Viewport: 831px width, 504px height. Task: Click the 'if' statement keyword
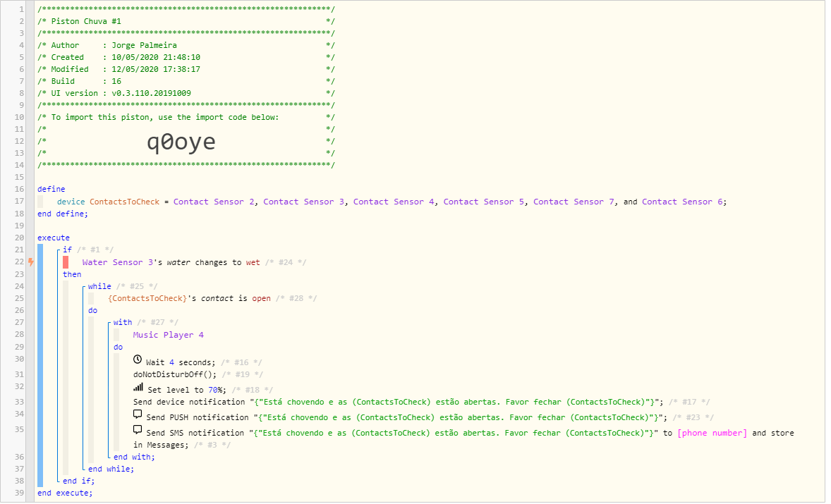point(67,250)
